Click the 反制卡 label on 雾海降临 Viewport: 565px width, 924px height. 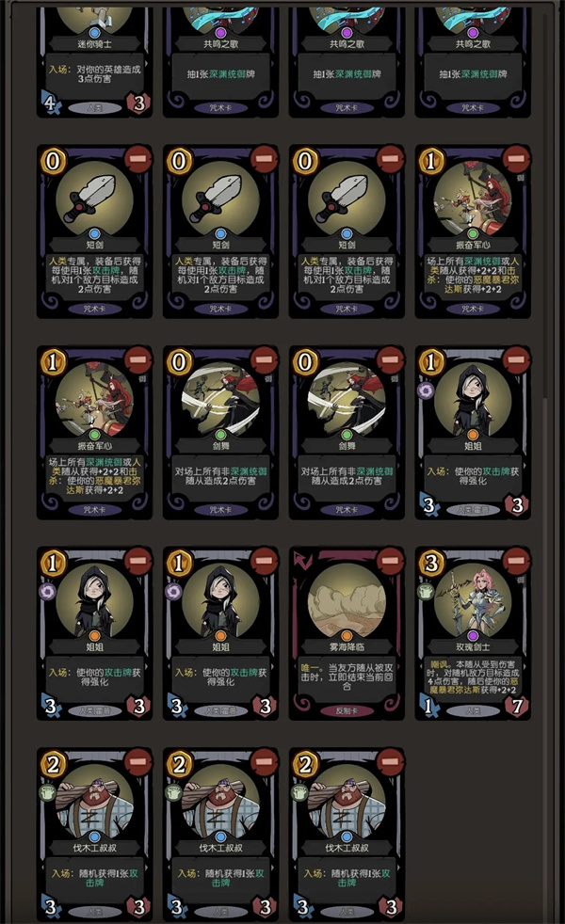(347, 710)
